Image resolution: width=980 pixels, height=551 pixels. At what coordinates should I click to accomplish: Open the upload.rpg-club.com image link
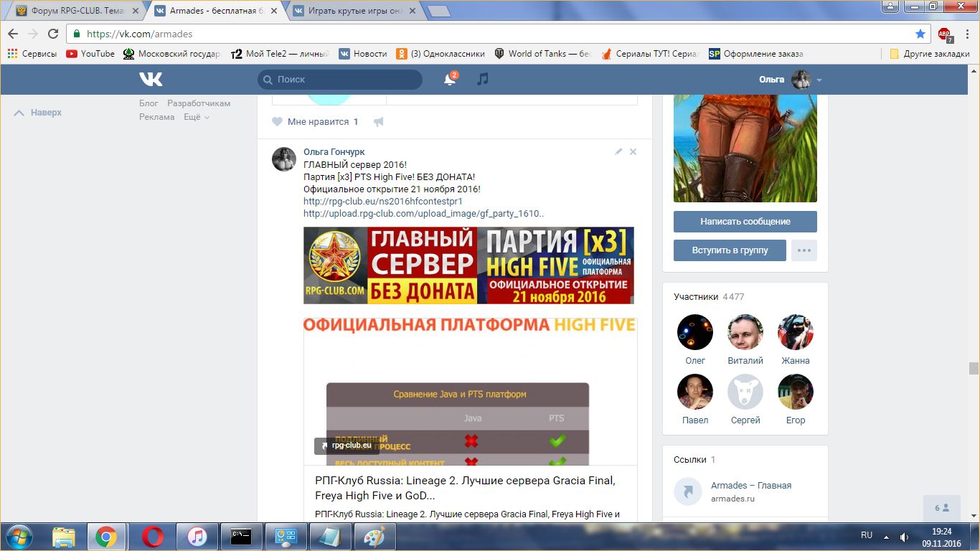tap(424, 214)
